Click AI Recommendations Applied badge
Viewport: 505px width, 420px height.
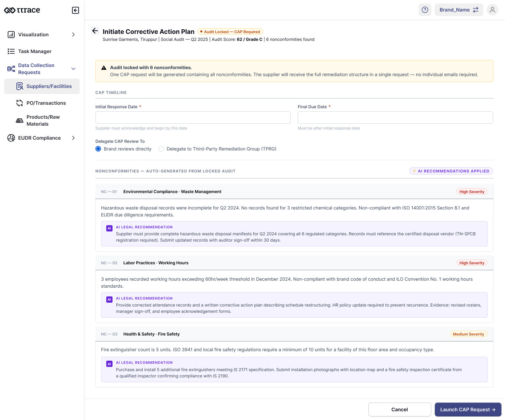(x=451, y=171)
